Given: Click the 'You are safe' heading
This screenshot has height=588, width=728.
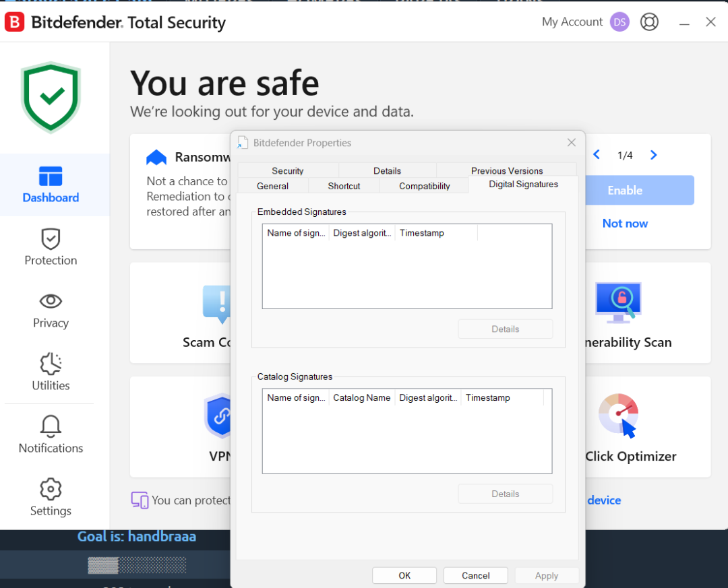Looking at the screenshot, I should coord(224,83).
